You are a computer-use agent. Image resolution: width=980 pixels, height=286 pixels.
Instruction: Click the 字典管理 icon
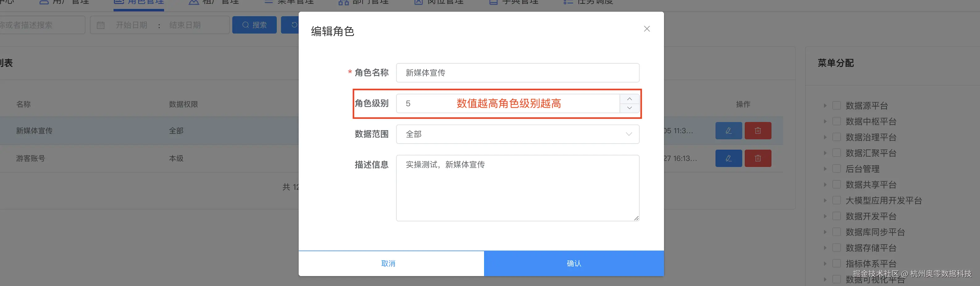(493, 2)
